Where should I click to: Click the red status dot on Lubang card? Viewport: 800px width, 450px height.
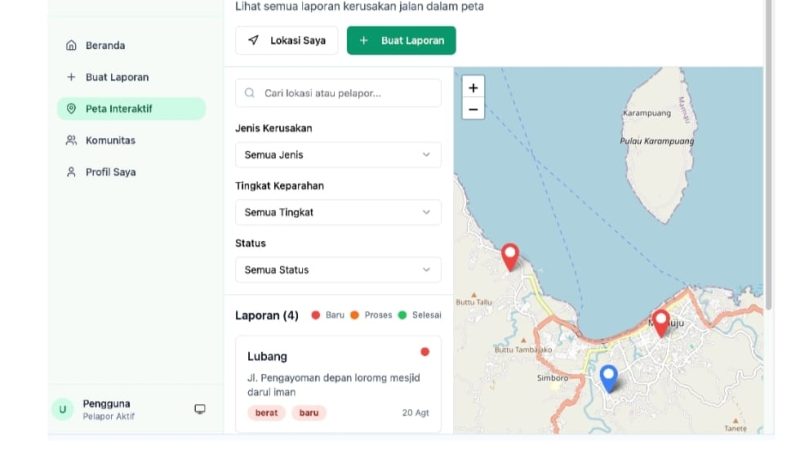coord(424,352)
